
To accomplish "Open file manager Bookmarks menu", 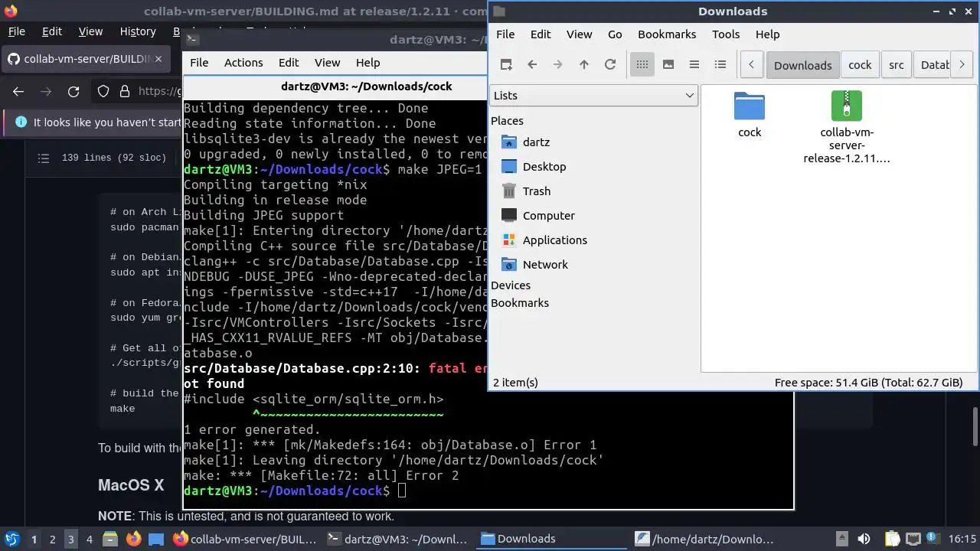I will point(667,34).
